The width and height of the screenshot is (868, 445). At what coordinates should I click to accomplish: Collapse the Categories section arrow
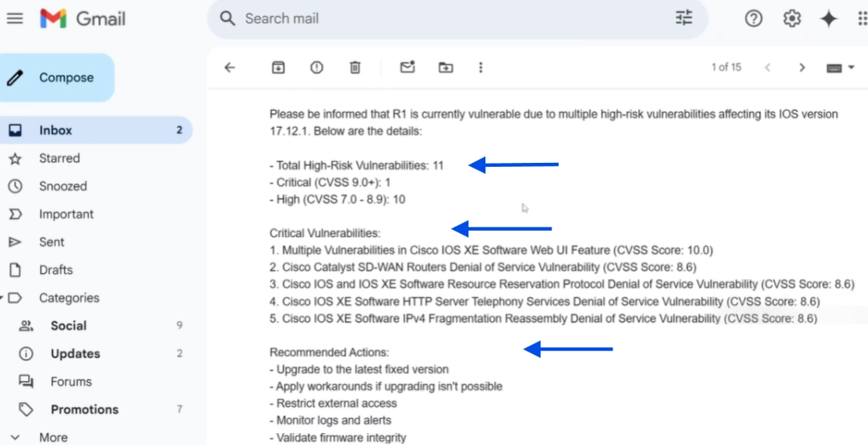pyautogui.click(x=2, y=298)
